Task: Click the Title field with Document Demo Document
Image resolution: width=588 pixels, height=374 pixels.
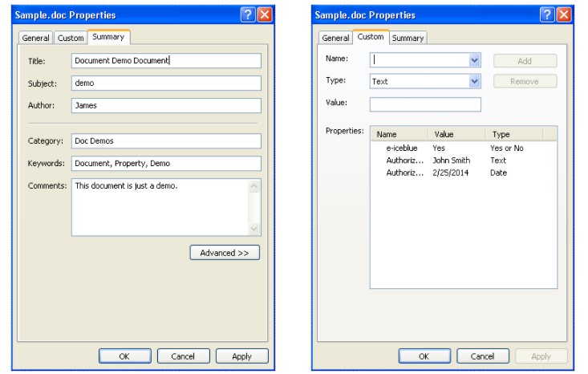Action: (x=166, y=61)
